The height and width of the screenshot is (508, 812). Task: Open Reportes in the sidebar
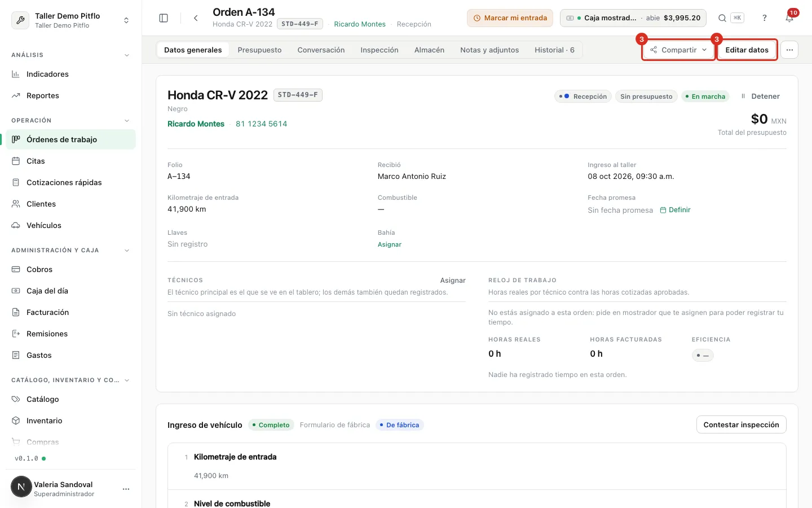click(x=70, y=95)
